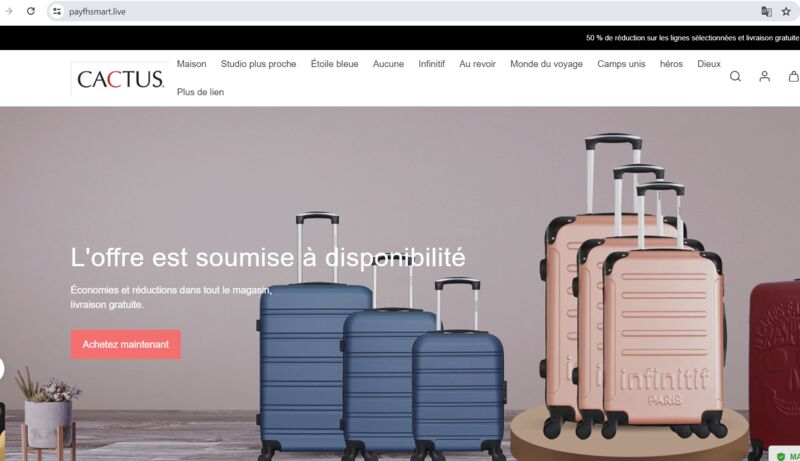The image size is (800, 461).
Task: Open the shopping bag icon
Action: pyautogui.click(x=794, y=76)
